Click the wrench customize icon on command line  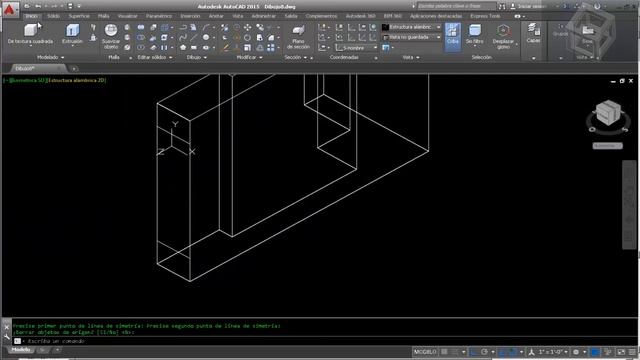[7, 337]
